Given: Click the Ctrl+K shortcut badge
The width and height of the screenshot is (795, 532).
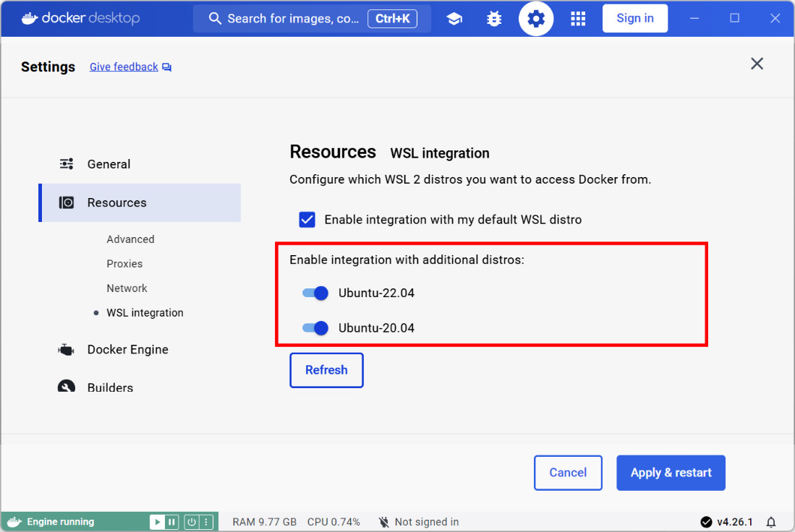Looking at the screenshot, I should [x=392, y=19].
